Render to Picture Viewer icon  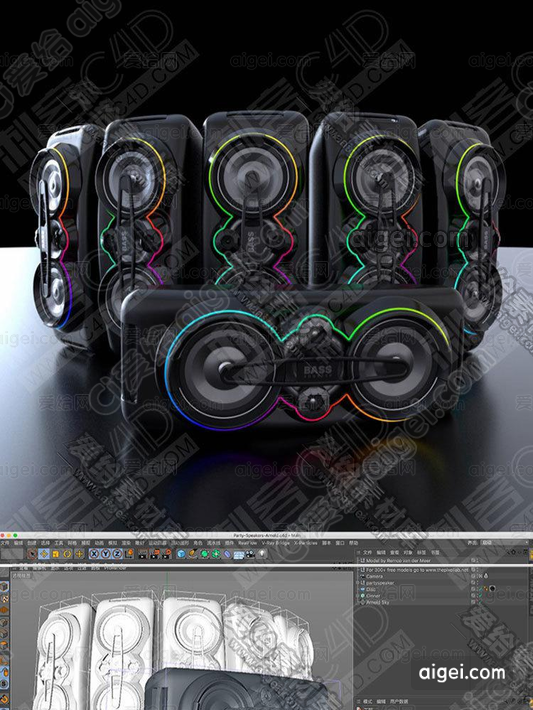click(154, 554)
